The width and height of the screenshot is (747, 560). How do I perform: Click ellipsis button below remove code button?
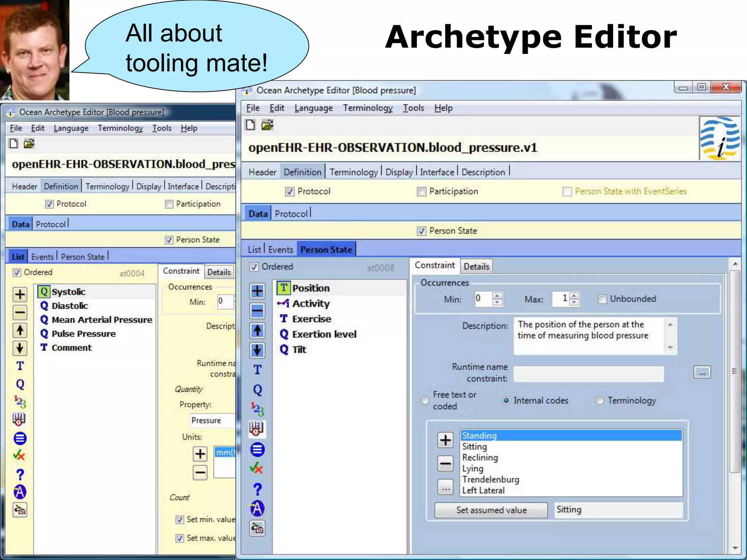coord(445,487)
